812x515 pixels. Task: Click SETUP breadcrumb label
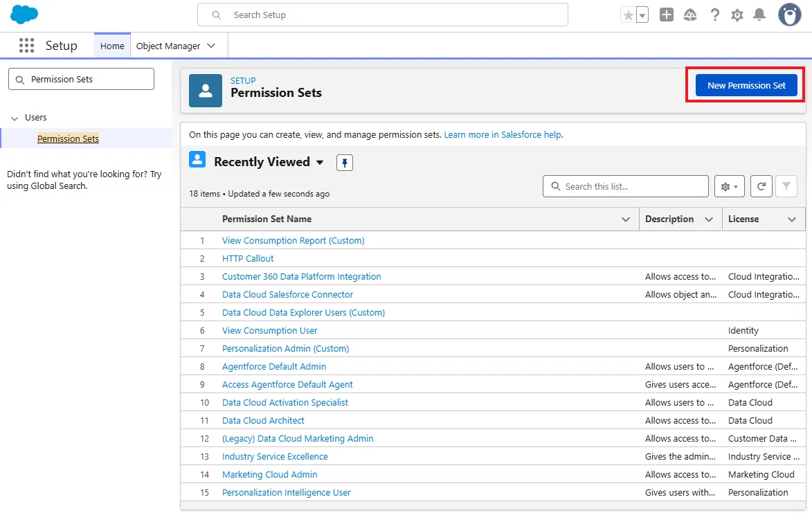point(243,81)
